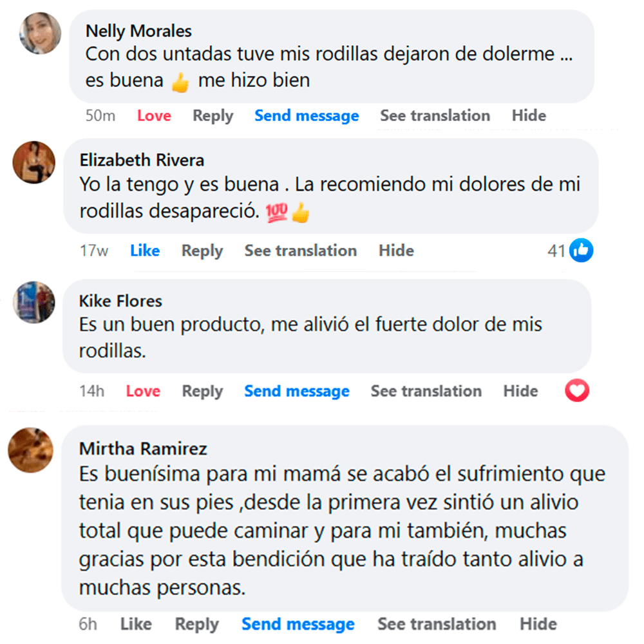Click Nelly Morales' profile picture
Image resolution: width=644 pixels, height=644 pixels.
point(41,33)
